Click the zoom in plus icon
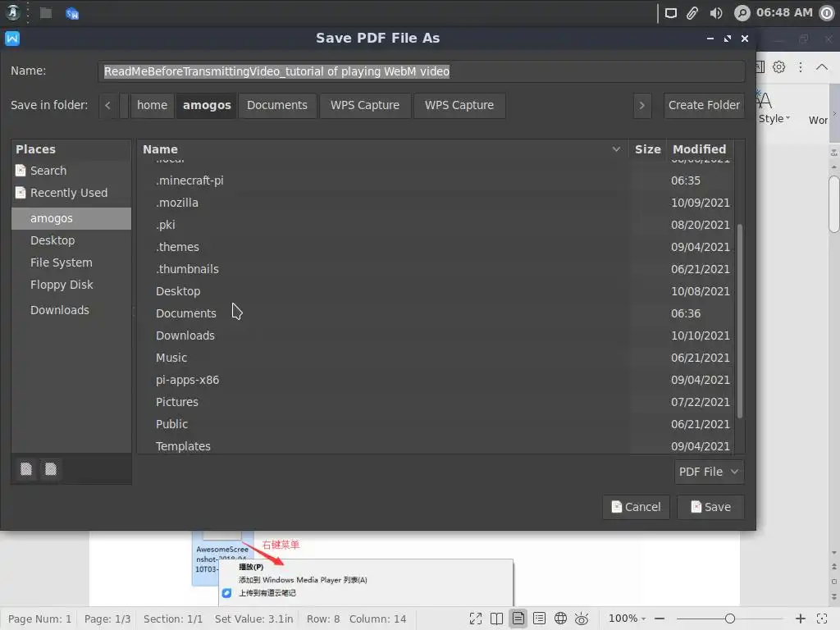This screenshot has width=840, height=630. [801, 619]
